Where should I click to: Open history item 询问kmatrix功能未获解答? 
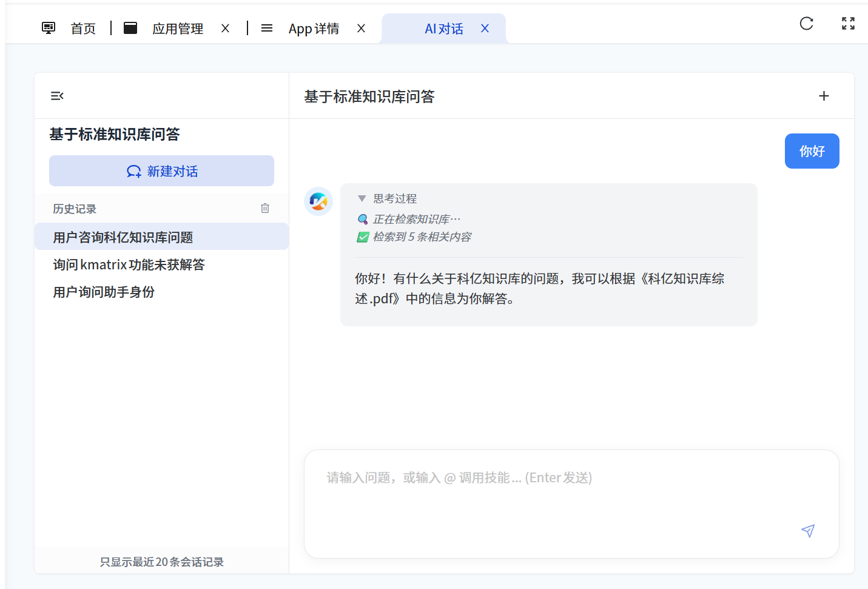(129, 264)
